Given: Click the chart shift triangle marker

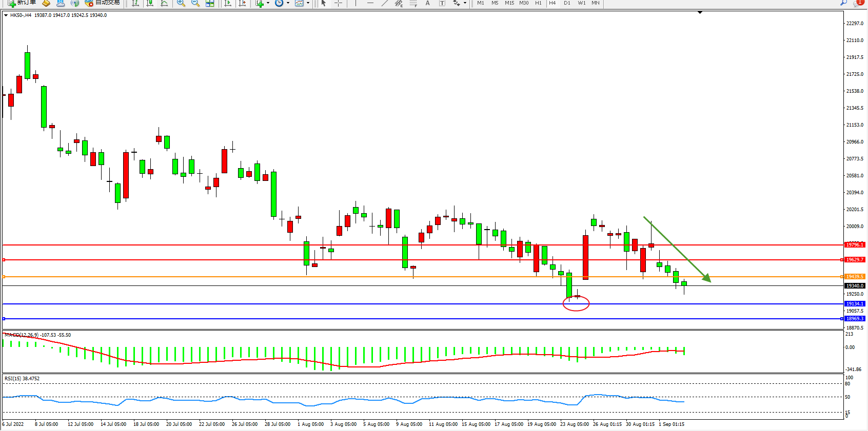Looking at the screenshot, I should (x=700, y=12).
